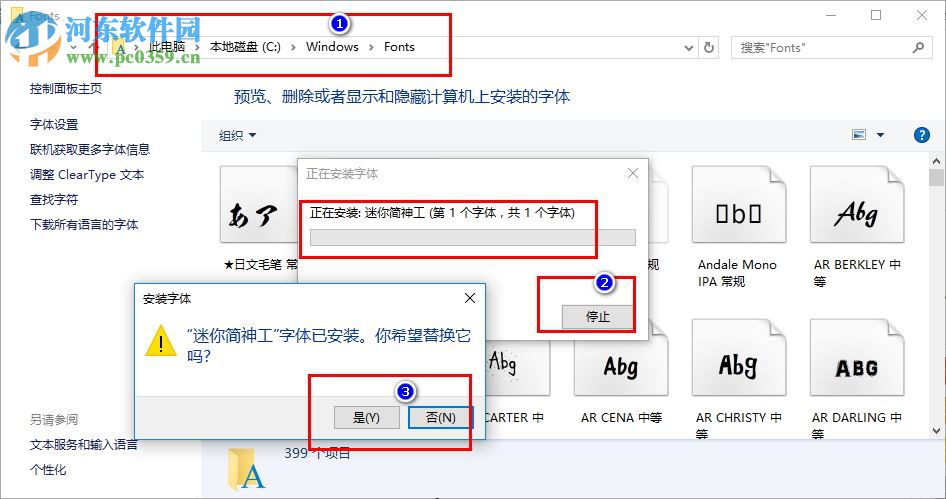Click the change view icon

[859, 135]
